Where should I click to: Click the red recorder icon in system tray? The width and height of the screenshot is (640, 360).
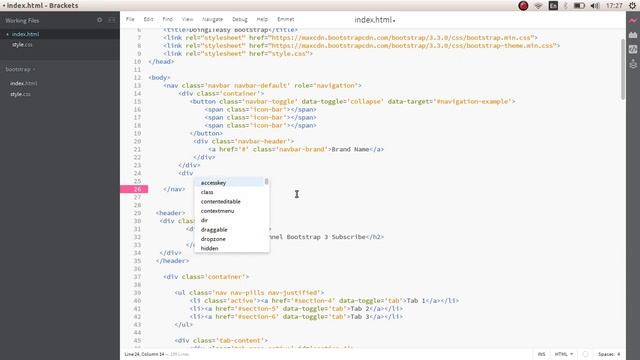pyautogui.click(x=523, y=6)
